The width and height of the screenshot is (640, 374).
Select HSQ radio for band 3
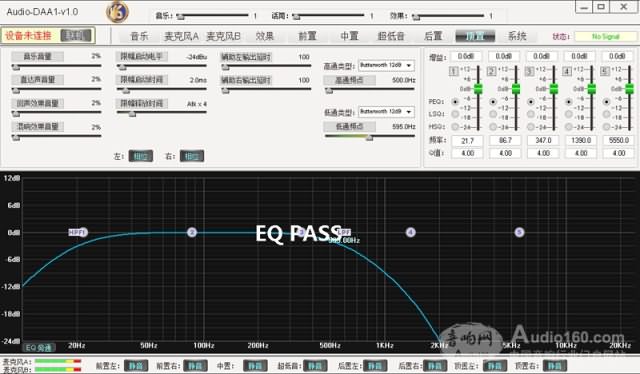[x=531, y=127]
